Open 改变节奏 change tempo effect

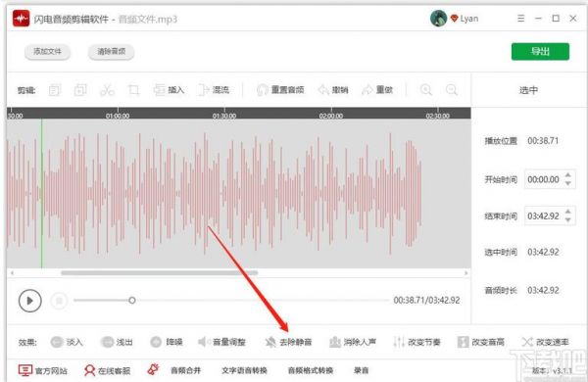[x=416, y=342]
